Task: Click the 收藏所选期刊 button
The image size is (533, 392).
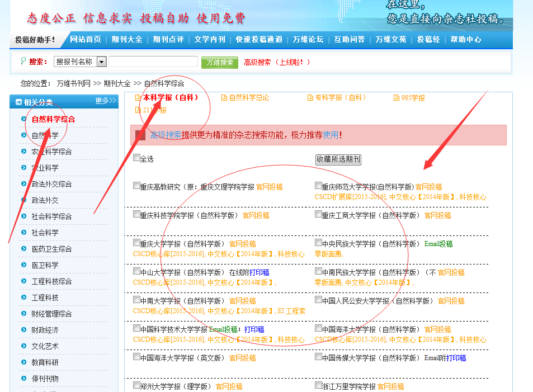Action: 338,159
